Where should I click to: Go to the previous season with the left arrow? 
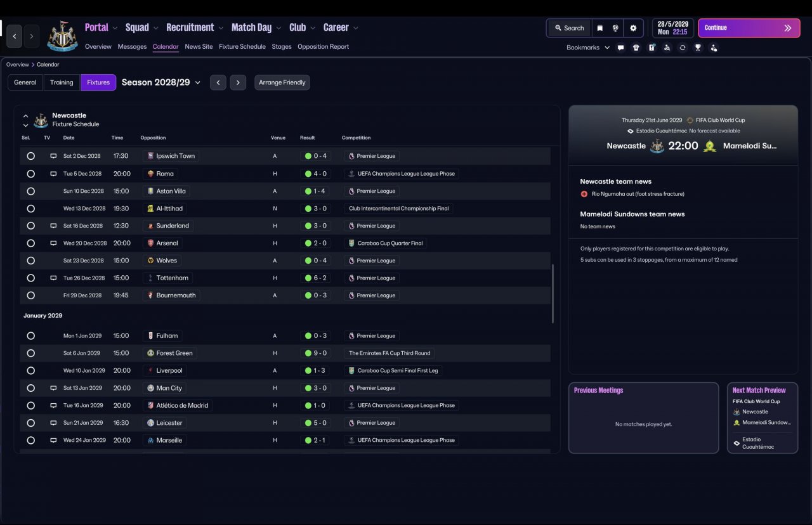coord(218,82)
